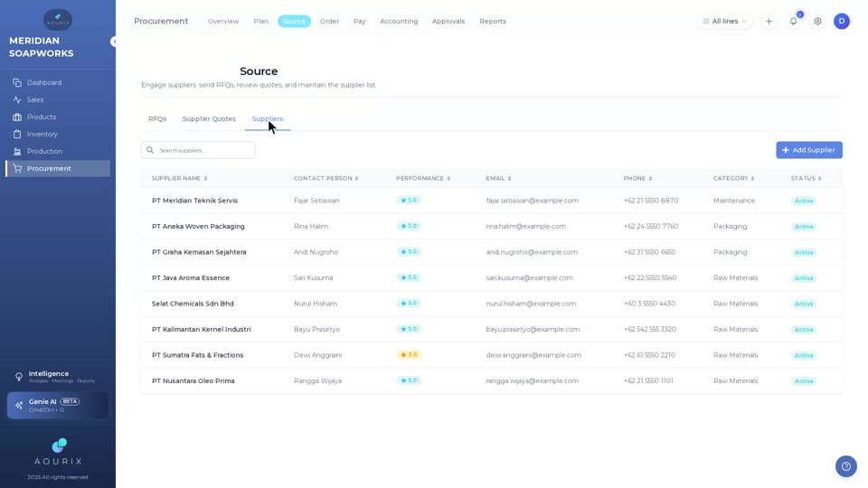Switch to the RFQs tab

tap(157, 119)
